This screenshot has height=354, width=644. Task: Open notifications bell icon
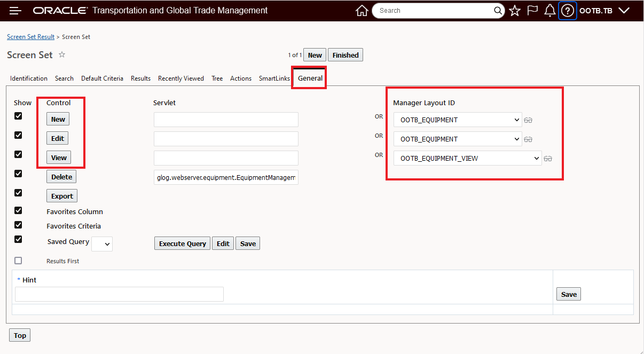point(550,11)
